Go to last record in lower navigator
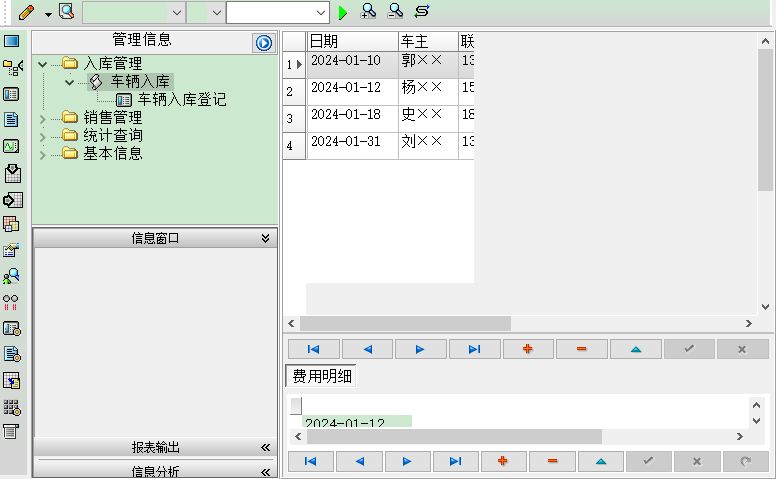 pos(455,461)
